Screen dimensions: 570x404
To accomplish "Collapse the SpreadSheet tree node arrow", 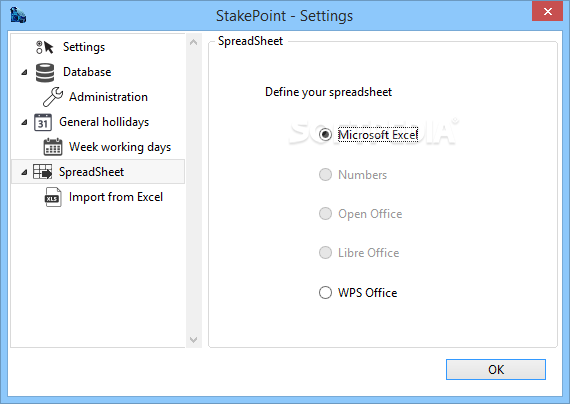I will coord(24,172).
